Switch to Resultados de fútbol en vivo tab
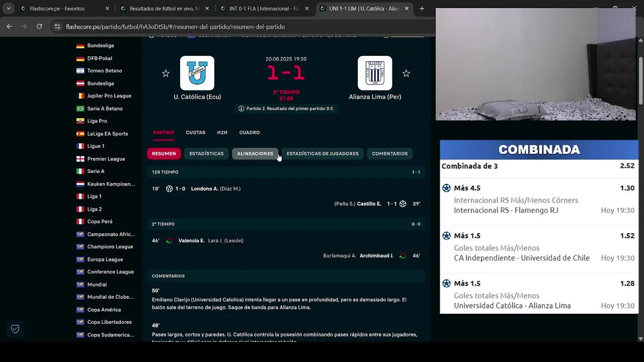The image size is (644, 362). (164, 9)
